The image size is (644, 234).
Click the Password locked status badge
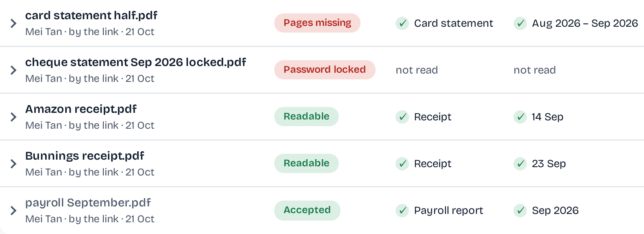click(x=325, y=70)
